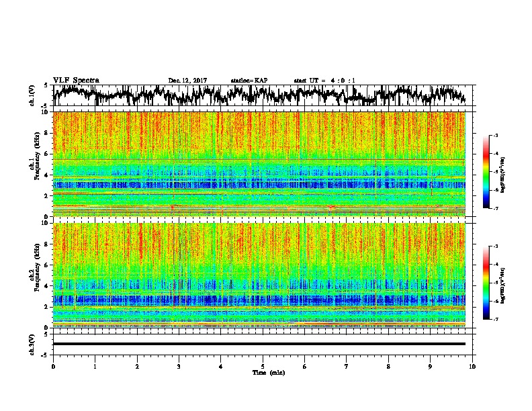This screenshot has width=532, height=411.
Task: Click the "-3" label on ch.1 color bar
Action: pos(496,135)
